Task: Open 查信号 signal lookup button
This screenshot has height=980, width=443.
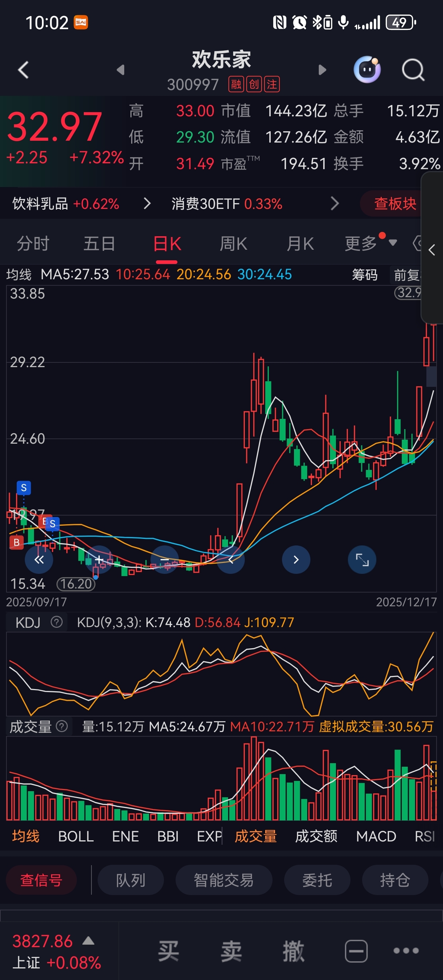Action: [41, 880]
